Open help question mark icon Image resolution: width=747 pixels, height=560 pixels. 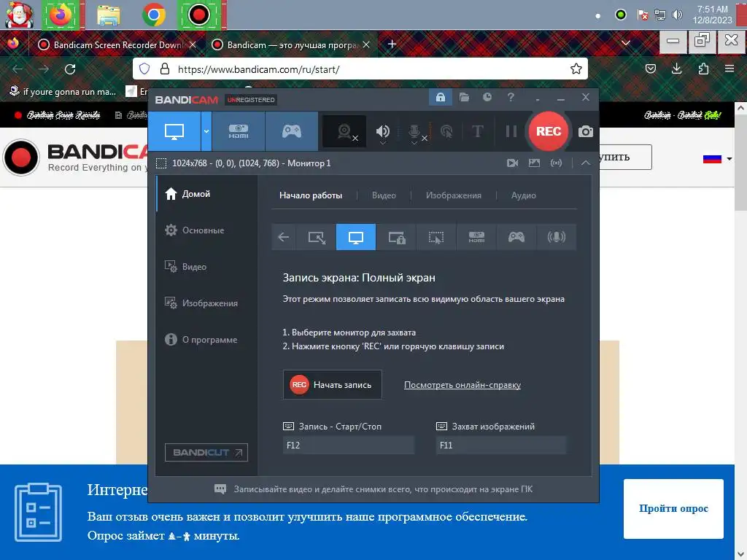pos(511,97)
